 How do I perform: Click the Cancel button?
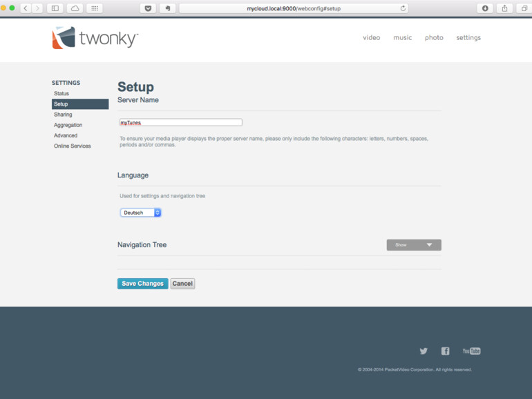tap(182, 284)
